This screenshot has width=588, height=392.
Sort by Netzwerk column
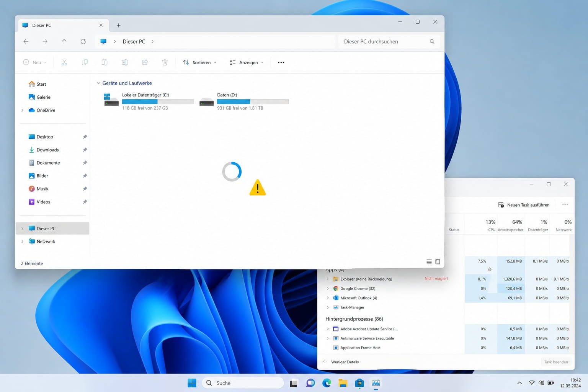click(x=563, y=225)
